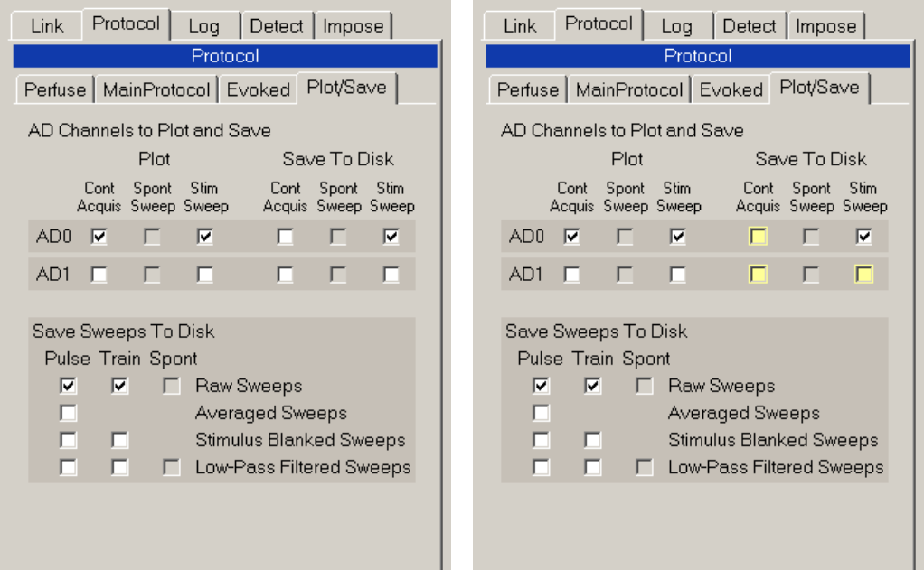
Task: Click Plot/Save sub-tab in right panel
Action: point(819,88)
